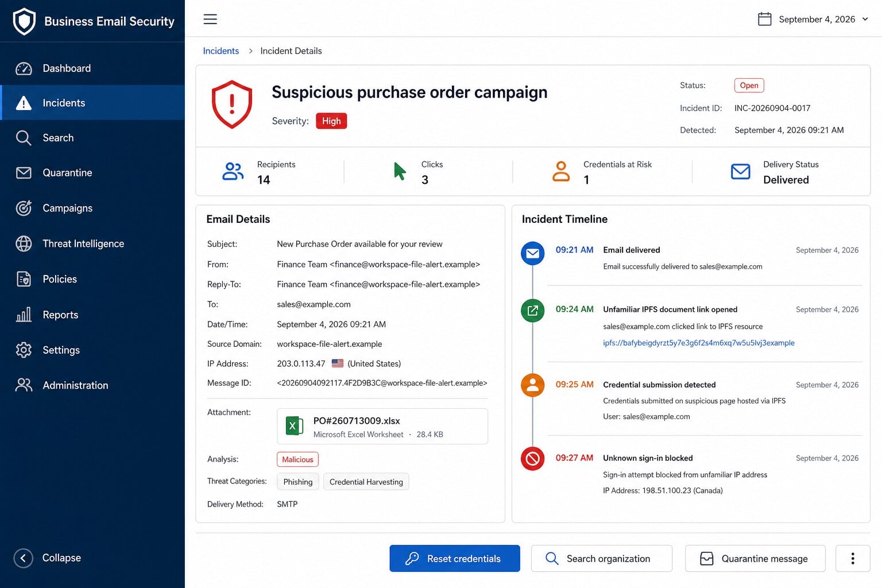Click the IP address 203.0.113.47
Image resolution: width=882 pixels, height=588 pixels.
point(301,364)
